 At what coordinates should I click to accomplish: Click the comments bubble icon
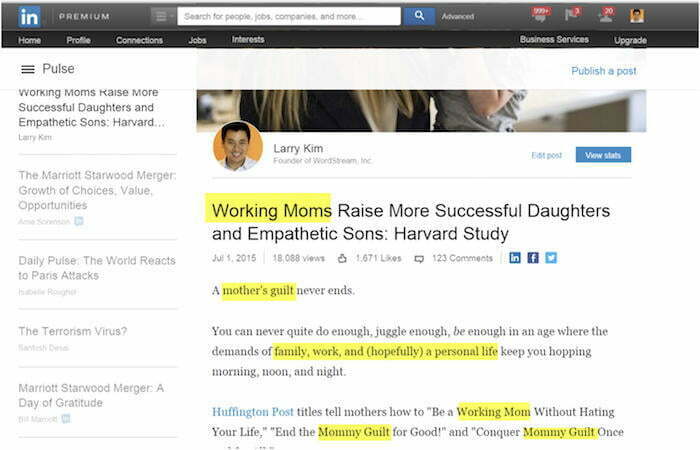pos(419,258)
